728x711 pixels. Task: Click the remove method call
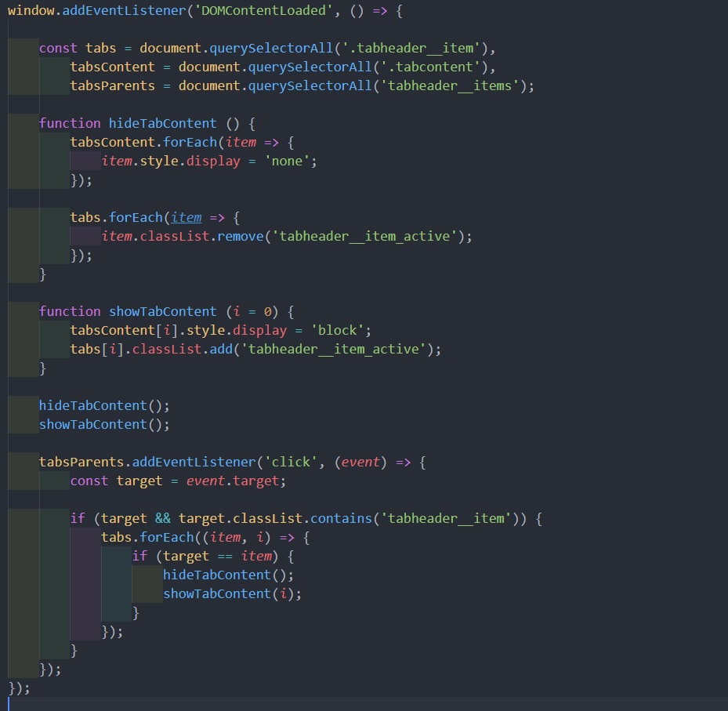[240, 237]
